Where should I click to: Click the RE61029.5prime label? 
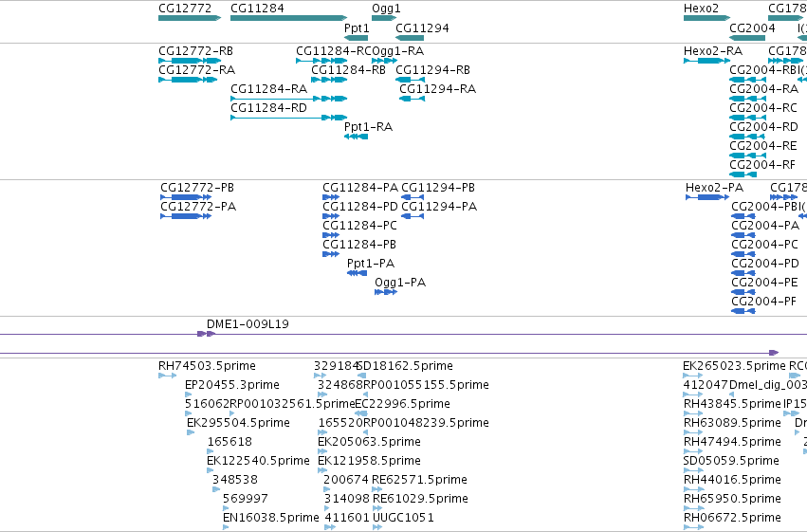point(420,499)
